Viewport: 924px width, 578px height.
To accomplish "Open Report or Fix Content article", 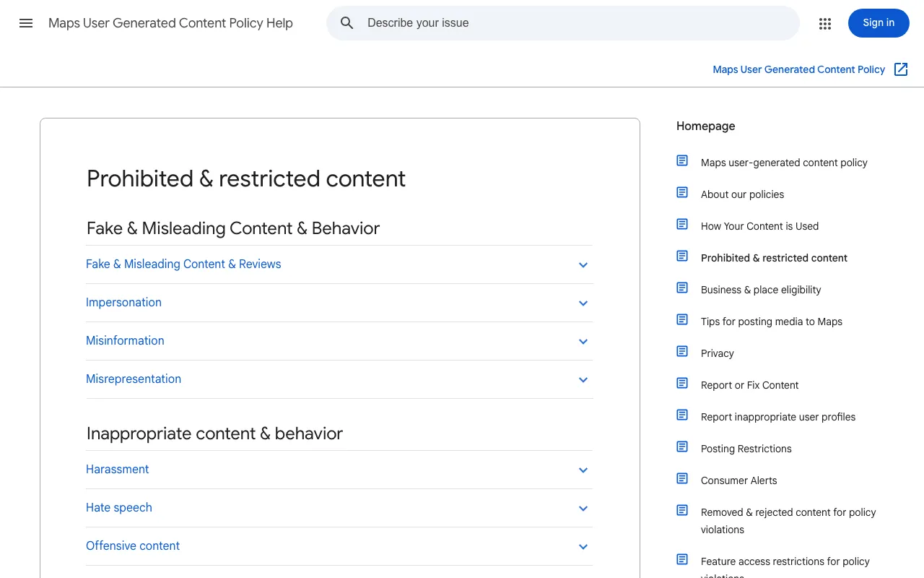I will pyautogui.click(x=749, y=385).
